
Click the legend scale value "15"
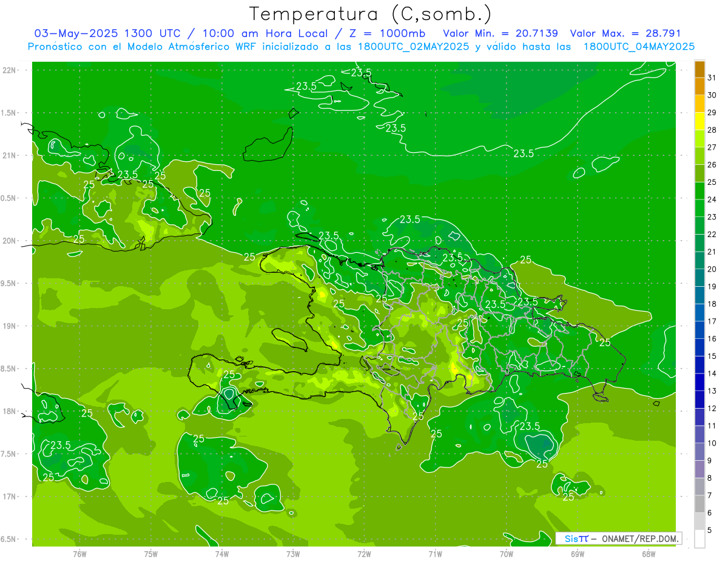(x=712, y=356)
